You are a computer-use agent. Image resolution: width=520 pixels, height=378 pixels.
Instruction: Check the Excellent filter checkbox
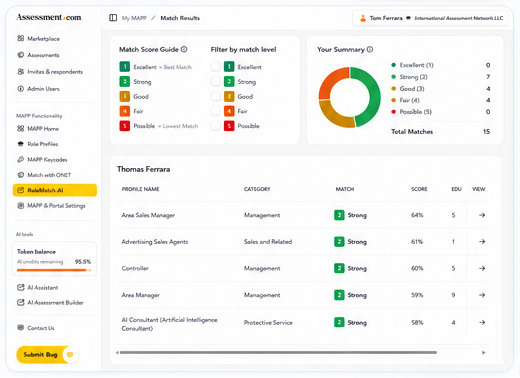pyautogui.click(x=216, y=67)
